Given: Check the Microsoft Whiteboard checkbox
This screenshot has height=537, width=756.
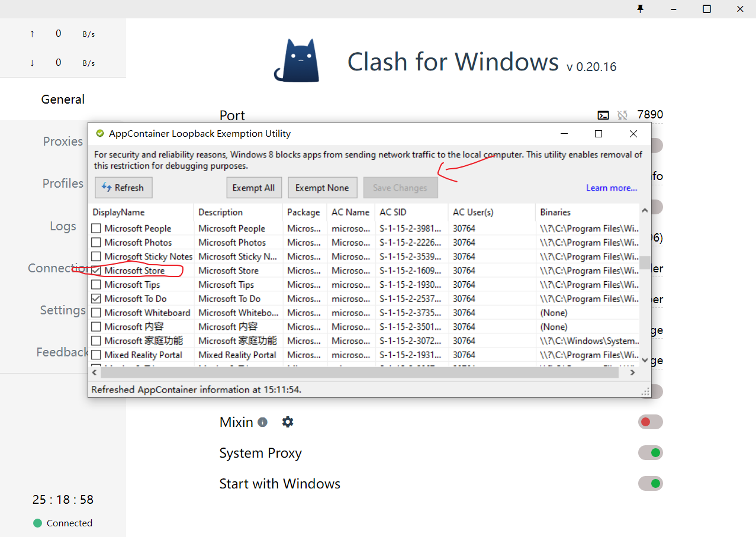Looking at the screenshot, I should pos(96,313).
